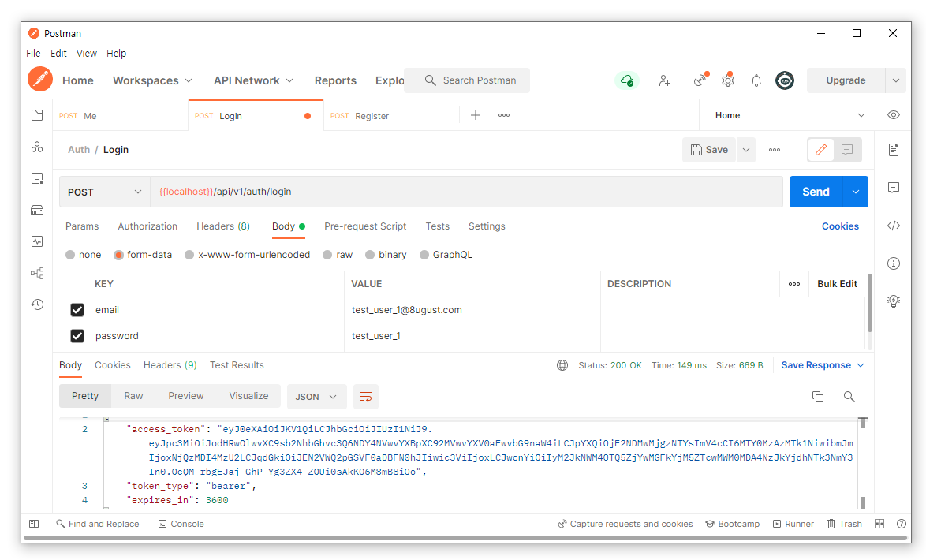Open the lightbulb related requests icon

coord(894,301)
